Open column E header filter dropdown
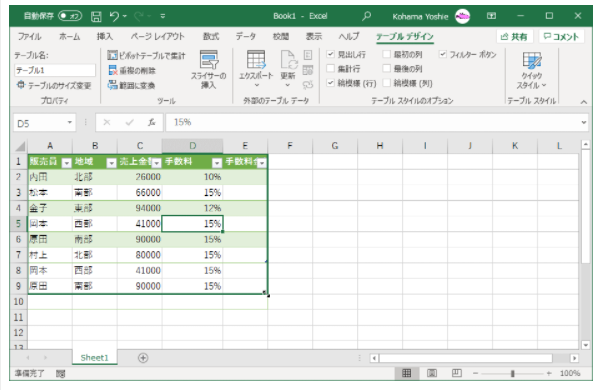Viewport: 599px width, 390px height. [262, 163]
